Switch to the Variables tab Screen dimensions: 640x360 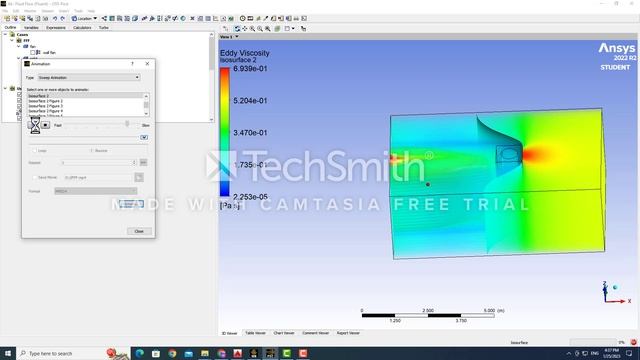point(31,27)
